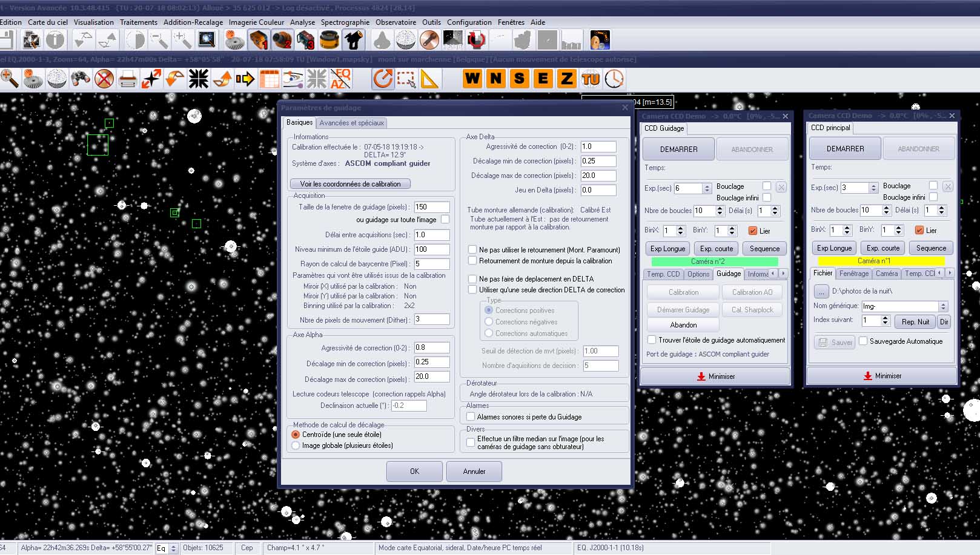Open the Eq coordinate selector in status bar
The image size is (980, 555).
pos(173,548)
